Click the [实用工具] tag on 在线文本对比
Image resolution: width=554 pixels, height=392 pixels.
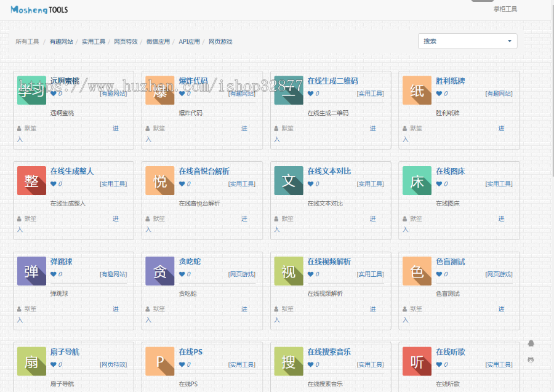pos(371,183)
